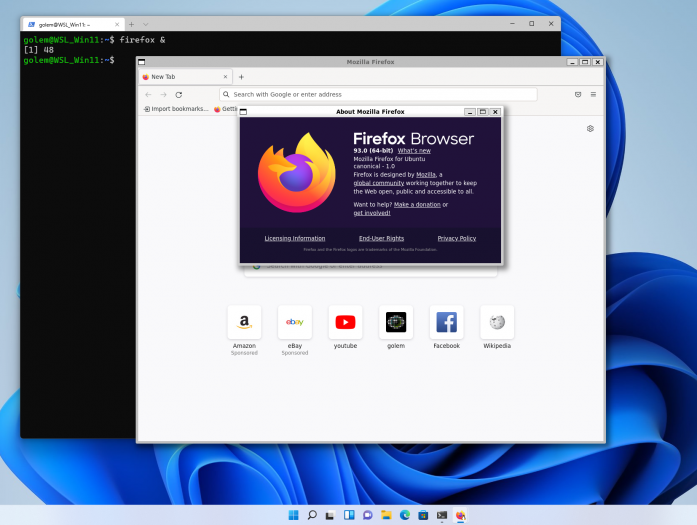Click the What's new link
The image size is (697, 525).
click(414, 151)
